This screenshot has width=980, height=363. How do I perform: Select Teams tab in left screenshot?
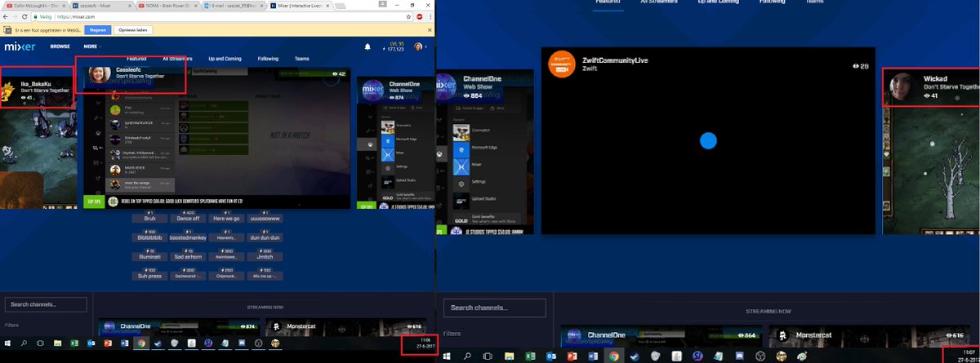pyautogui.click(x=302, y=59)
